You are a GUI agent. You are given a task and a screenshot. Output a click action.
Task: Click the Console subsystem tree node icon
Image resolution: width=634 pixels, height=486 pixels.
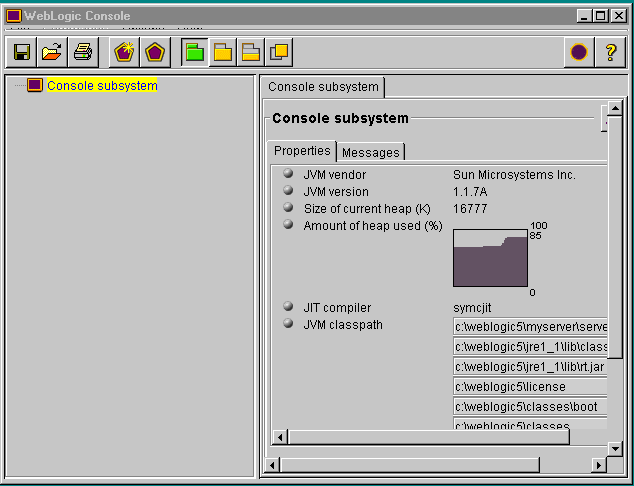[x=35, y=85]
